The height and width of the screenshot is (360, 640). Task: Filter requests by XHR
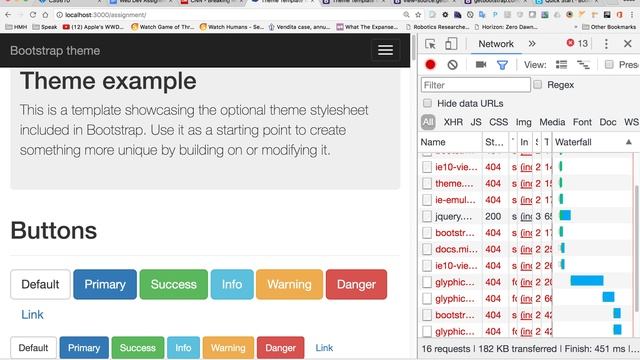coord(453,122)
